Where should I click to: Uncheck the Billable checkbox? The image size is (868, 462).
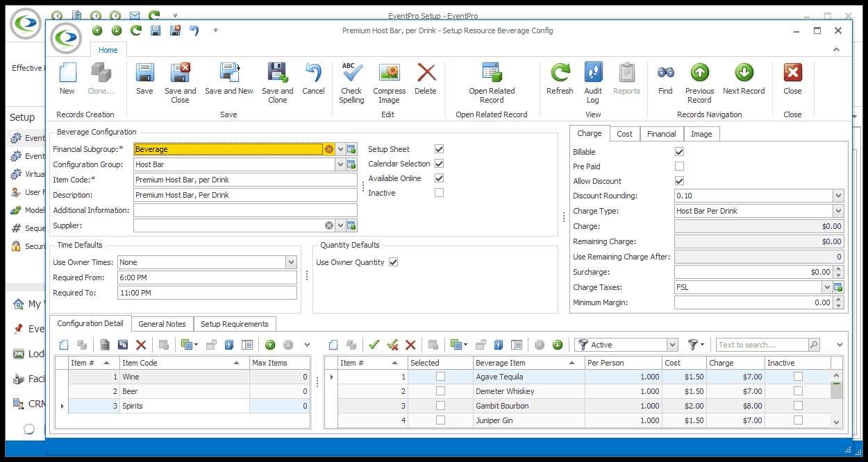679,152
